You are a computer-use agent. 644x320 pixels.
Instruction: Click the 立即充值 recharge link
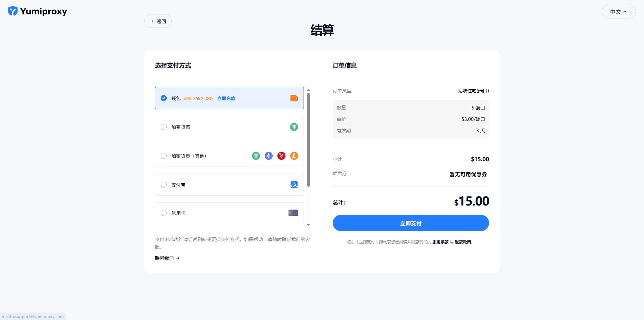coord(226,98)
